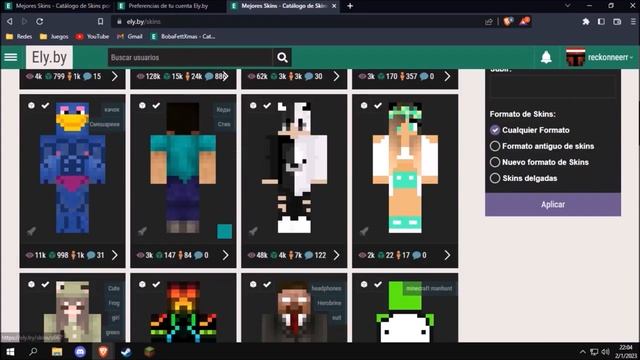Screen dimensions: 640x360
Task: Open Redes bookmarks folder
Action: pyautogui.click(x=19, y=36)
